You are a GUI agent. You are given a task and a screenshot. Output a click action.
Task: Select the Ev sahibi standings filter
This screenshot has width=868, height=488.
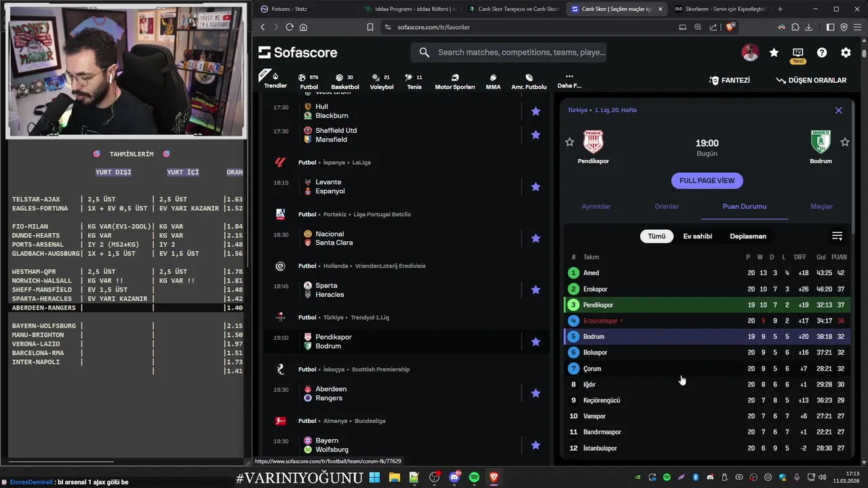(697, 236)
